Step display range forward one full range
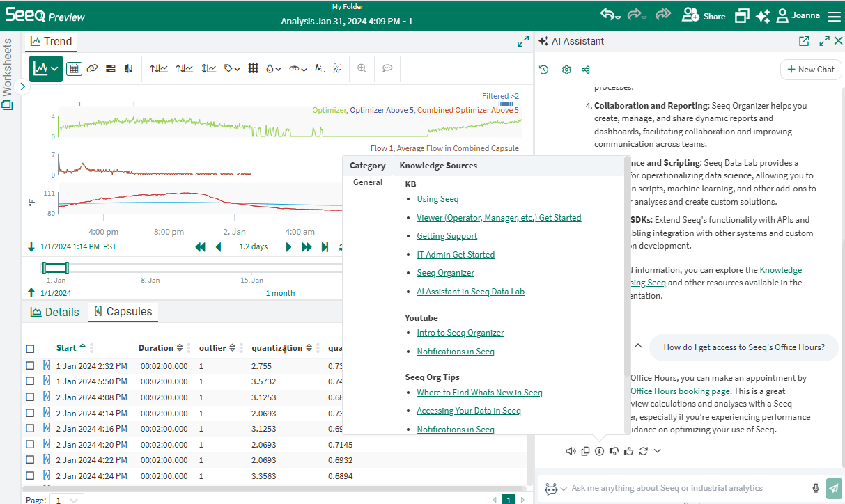This screenshot has width=845, height=504. coord(307,246)
